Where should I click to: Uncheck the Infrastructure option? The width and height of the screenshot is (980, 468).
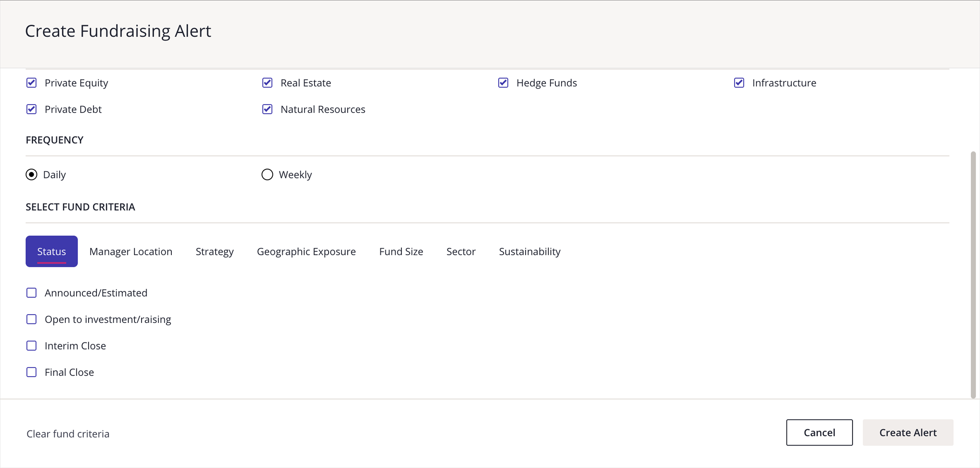(x=739, y=83)
